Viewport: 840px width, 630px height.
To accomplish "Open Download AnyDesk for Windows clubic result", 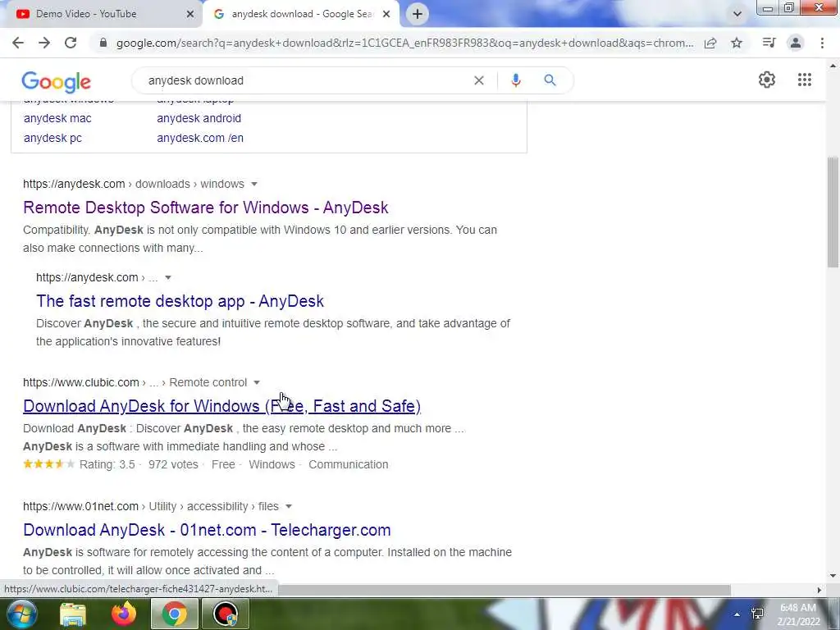I will coord(221,406).
